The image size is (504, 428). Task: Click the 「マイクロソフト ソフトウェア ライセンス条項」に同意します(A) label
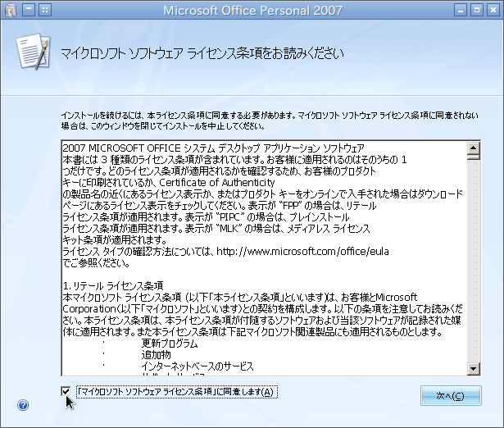coord(176,392)
